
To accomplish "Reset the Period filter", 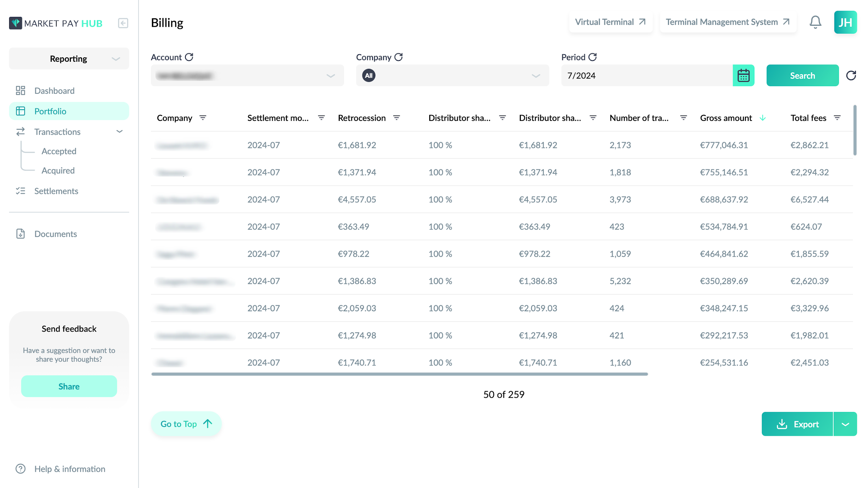I will tap(593, 57).
